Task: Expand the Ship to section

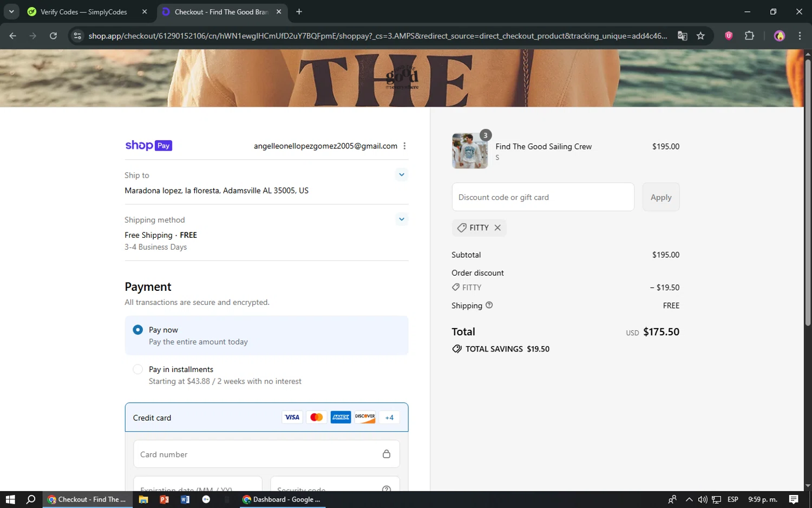Action: click(401, 174)
